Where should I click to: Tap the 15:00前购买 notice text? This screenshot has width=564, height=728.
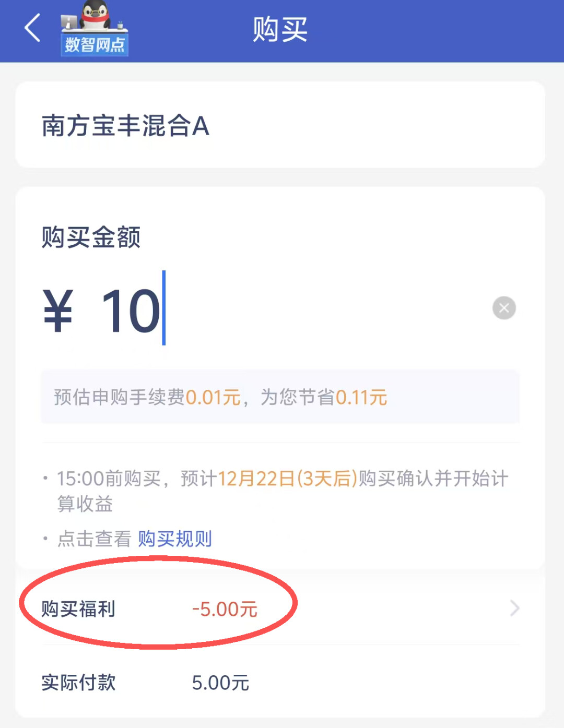click(x=109, y=479)
